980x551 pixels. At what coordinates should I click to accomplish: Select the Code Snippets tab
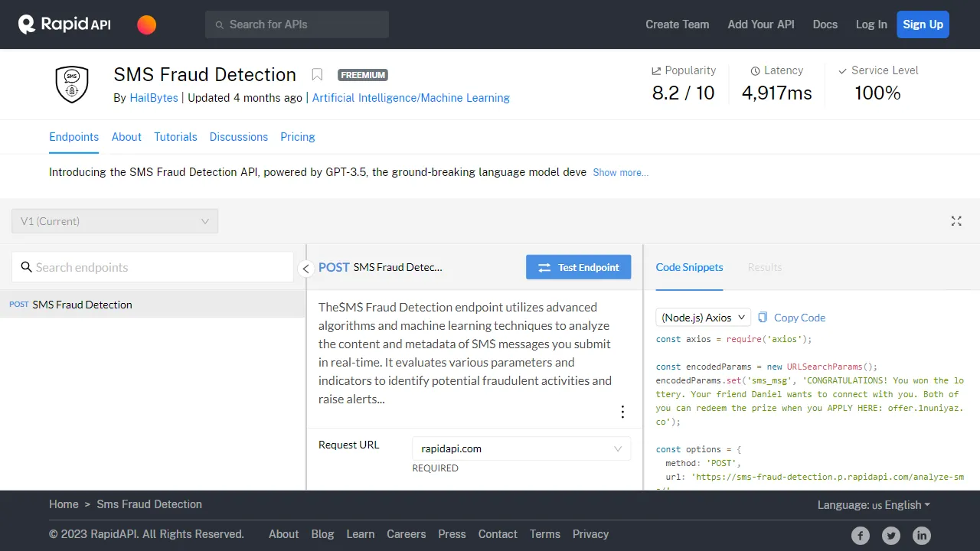pyautogui.click(x=689, y=267)
